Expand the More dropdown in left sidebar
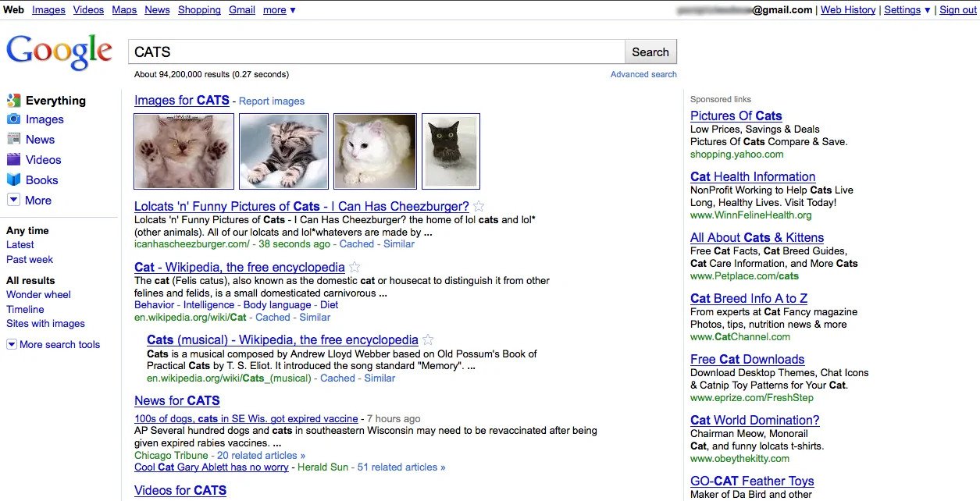The height and width of the screenshot is (501, 980). coord(13,201)
